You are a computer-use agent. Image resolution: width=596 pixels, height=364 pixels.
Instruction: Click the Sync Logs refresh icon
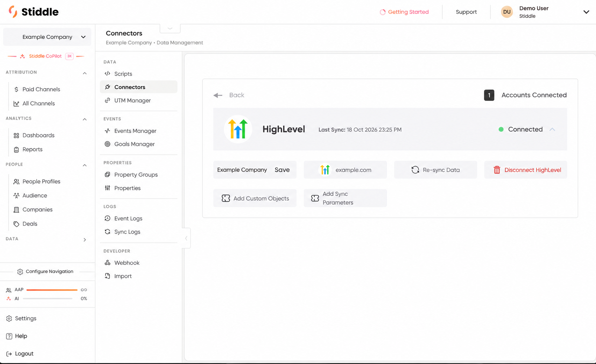coord(107,232)
